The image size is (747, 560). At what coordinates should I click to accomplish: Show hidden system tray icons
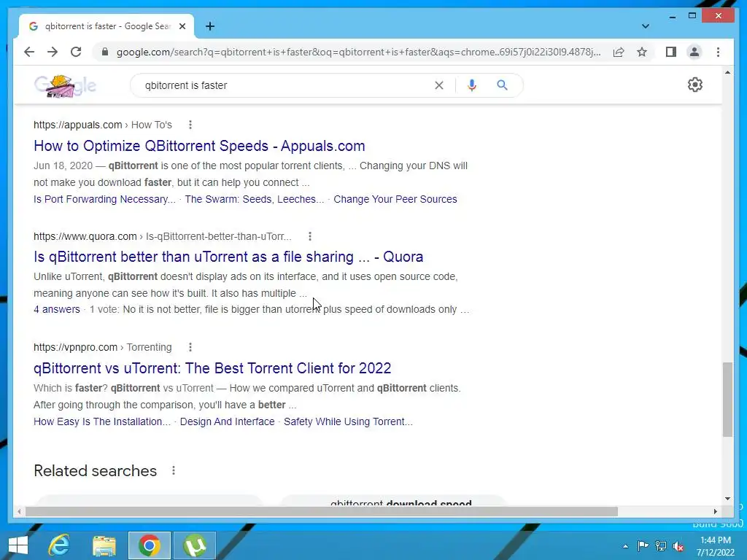[x=625, y=546]
